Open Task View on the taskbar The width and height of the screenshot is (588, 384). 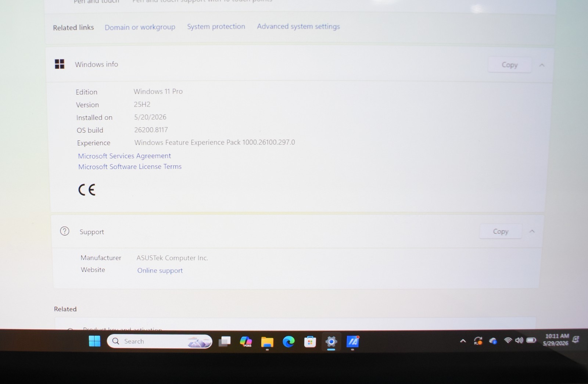coord(225,342)
